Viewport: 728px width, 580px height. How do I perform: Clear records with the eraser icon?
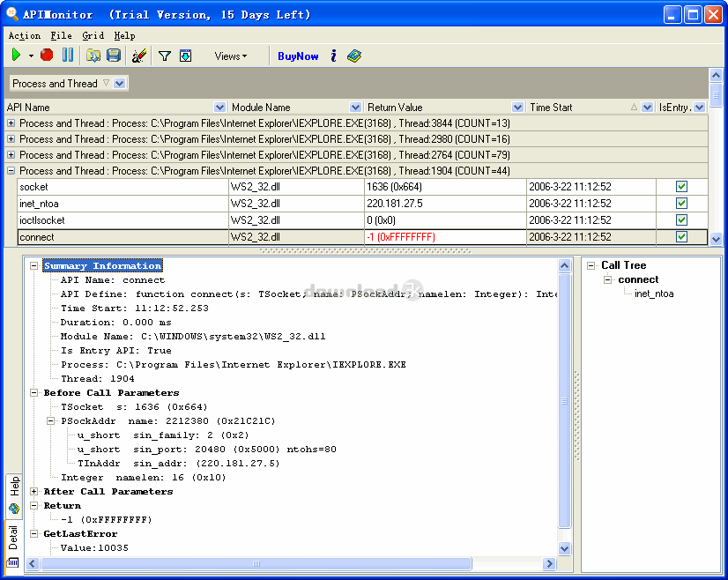click(139, 56)
